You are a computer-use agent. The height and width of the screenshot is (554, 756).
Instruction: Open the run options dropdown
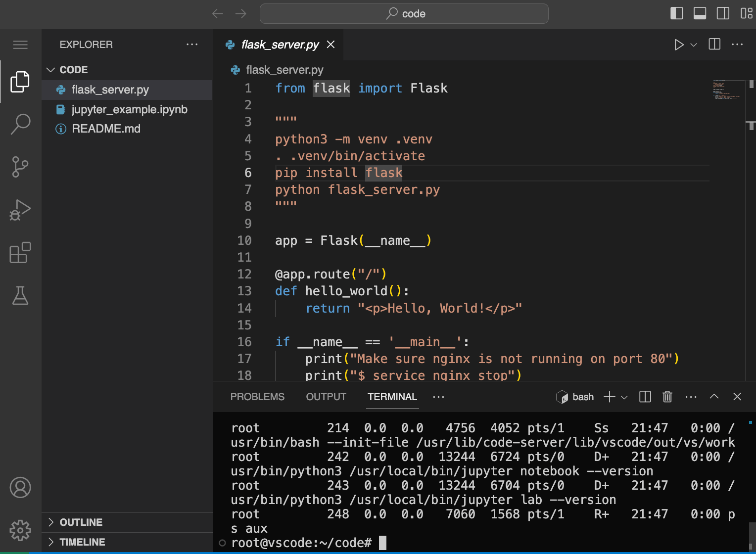pyautogui.click(x=694, y=45)
